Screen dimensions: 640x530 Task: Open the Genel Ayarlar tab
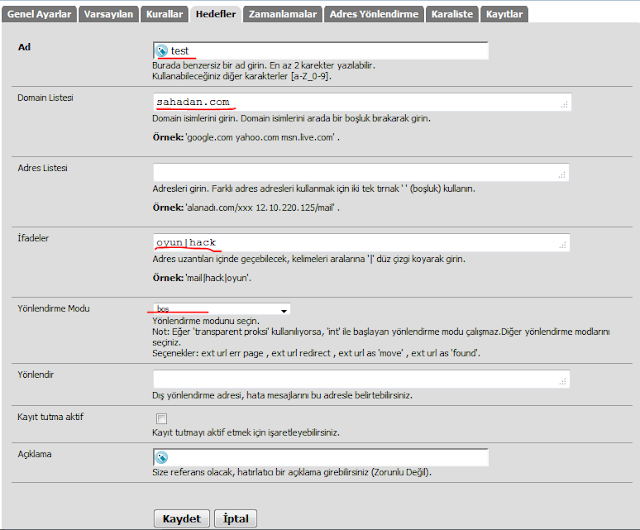tap(39, 14)
